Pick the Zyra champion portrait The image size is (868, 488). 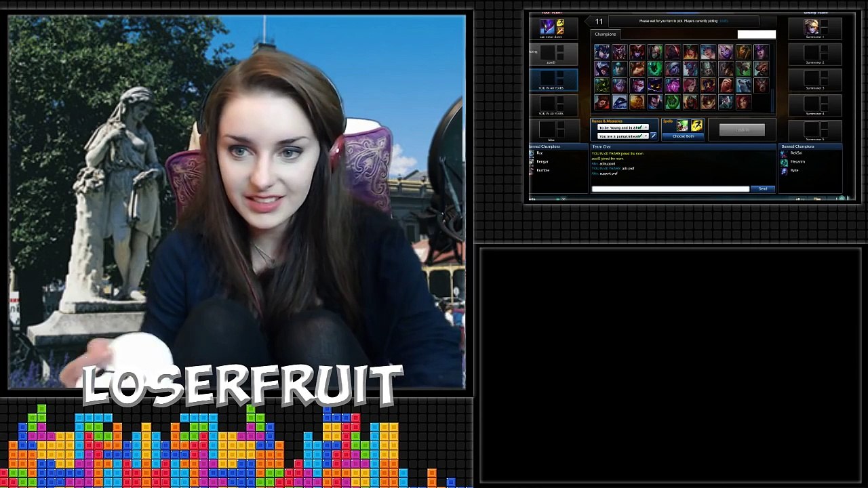(743, 102)
